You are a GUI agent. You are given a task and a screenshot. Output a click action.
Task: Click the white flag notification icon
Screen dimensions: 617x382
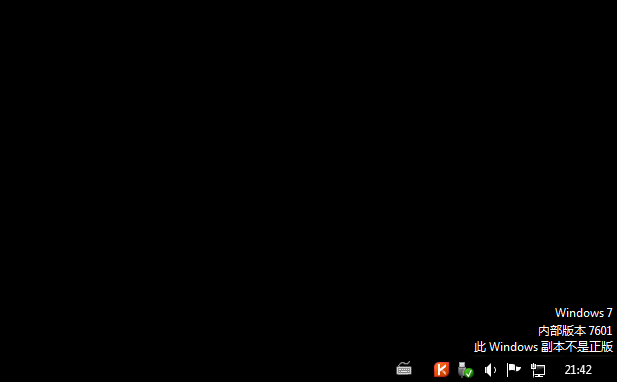(x=514, y=370)
